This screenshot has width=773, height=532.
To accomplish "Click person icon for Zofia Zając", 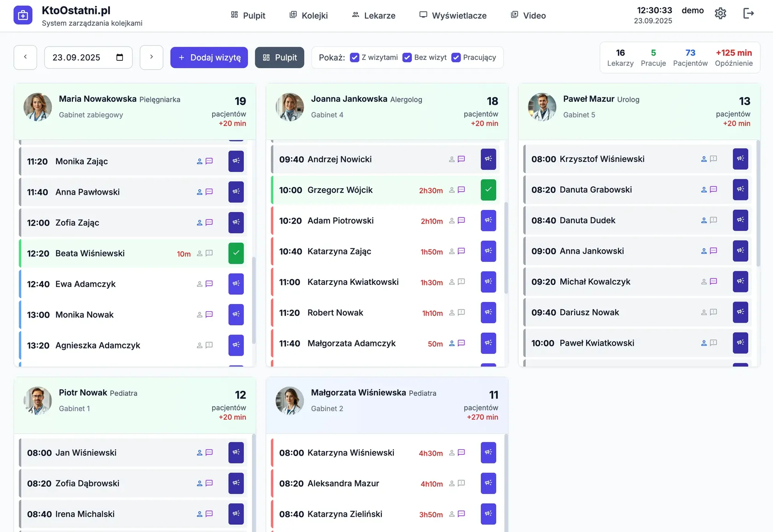I will pos(200,223).
